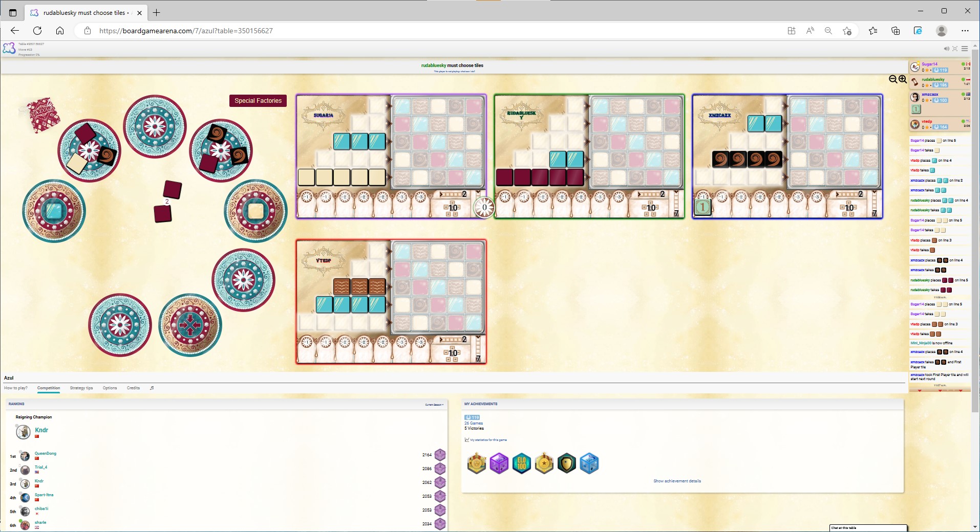Click the zoom in magnifier above boards

tap(903, 79)
